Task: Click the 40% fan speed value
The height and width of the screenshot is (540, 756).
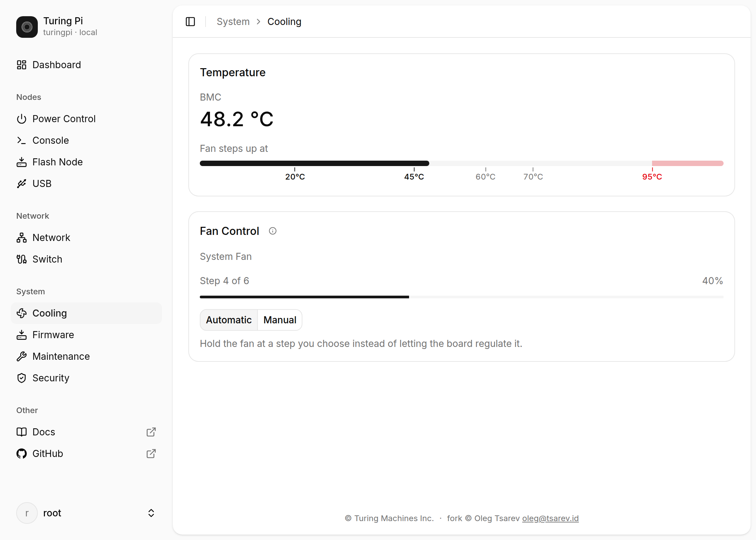Action: 713,281
